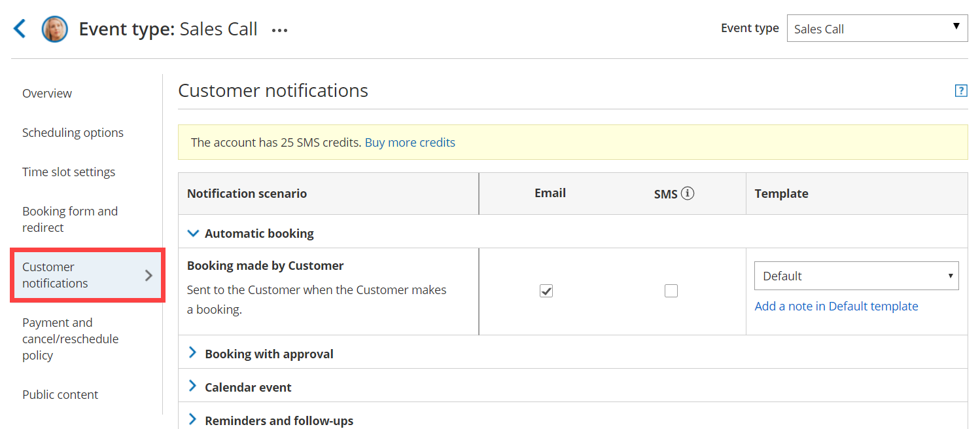Image resolution: width=980 pixels, height=429 pixels.
Task: Open the Default template dropdown
Action: [856, 276]
